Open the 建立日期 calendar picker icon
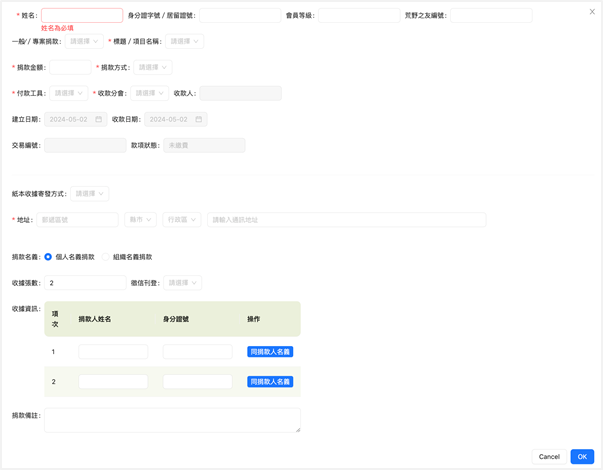The width and height of the screenshot is (603, 470). pyautogui.click(x=98, y=120)
